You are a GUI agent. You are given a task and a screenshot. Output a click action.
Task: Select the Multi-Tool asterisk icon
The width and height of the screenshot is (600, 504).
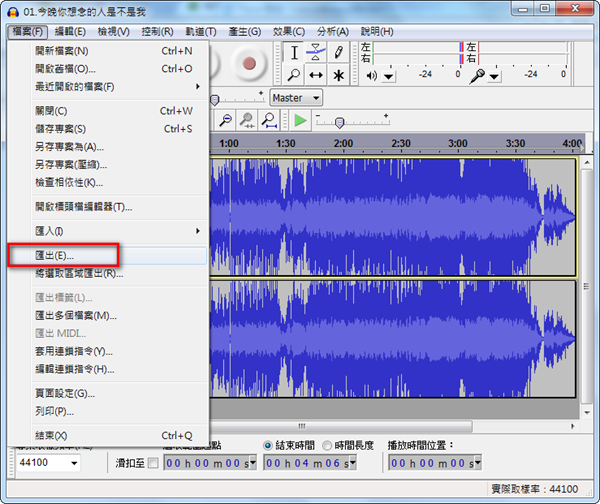339,75
